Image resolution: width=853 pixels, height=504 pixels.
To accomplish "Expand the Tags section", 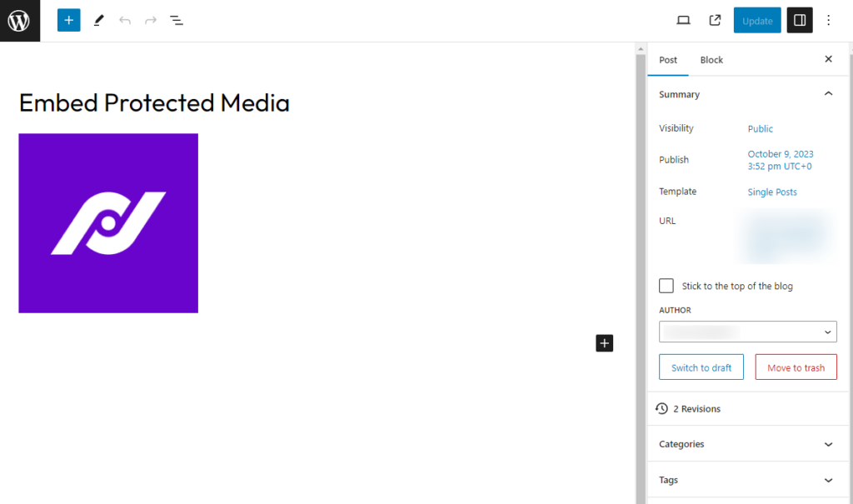I will click(x=747, y=480).
